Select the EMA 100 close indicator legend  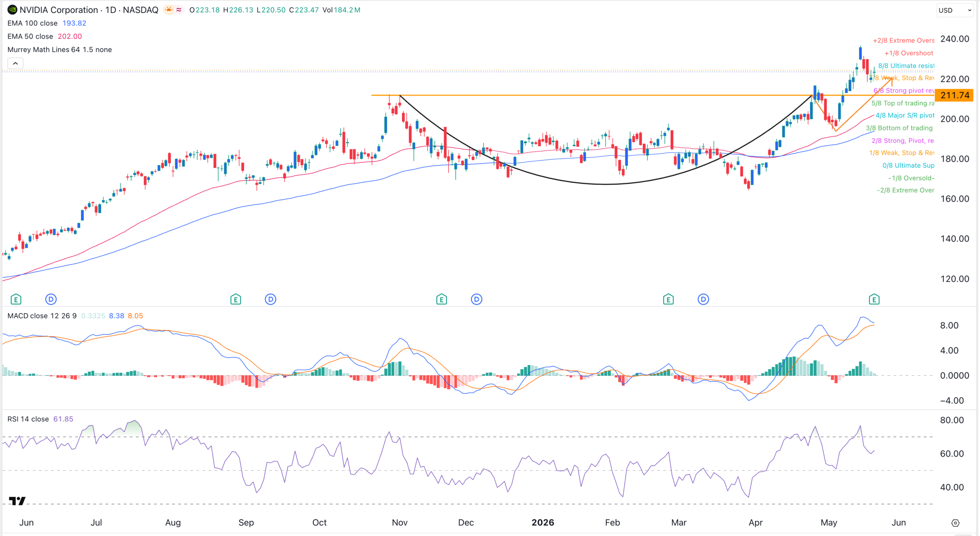click(x=33, y=23)
